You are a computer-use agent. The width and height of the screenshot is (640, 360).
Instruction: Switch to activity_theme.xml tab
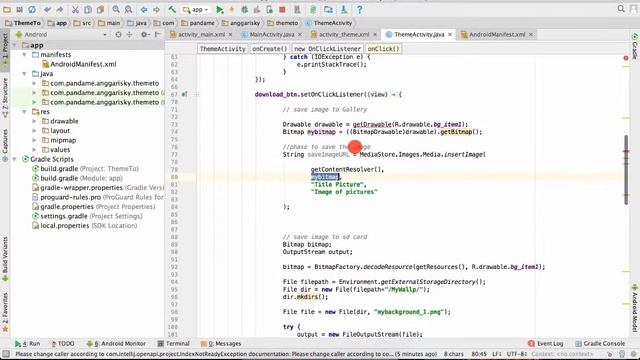[344, 35]
